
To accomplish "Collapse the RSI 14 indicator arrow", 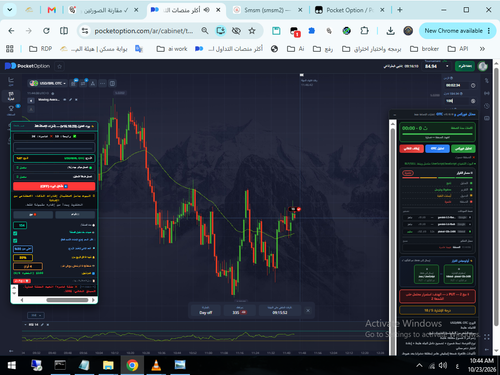I will (x=26, y=324).
